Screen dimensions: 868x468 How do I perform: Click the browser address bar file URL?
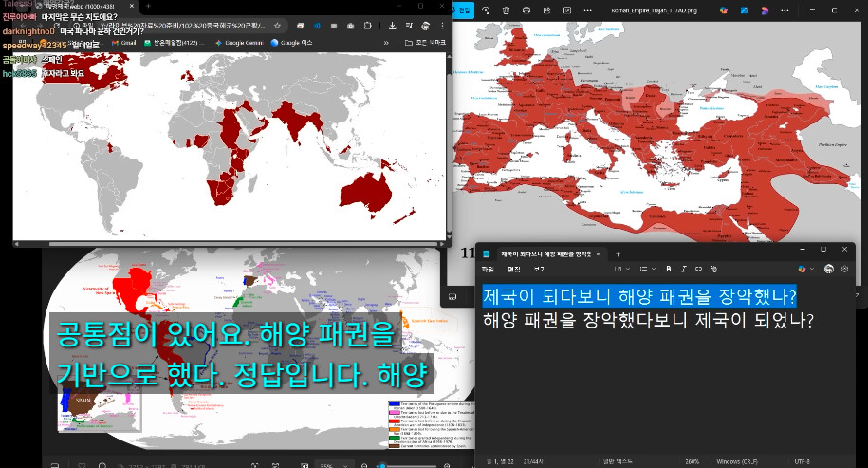[x=184, y=26]
